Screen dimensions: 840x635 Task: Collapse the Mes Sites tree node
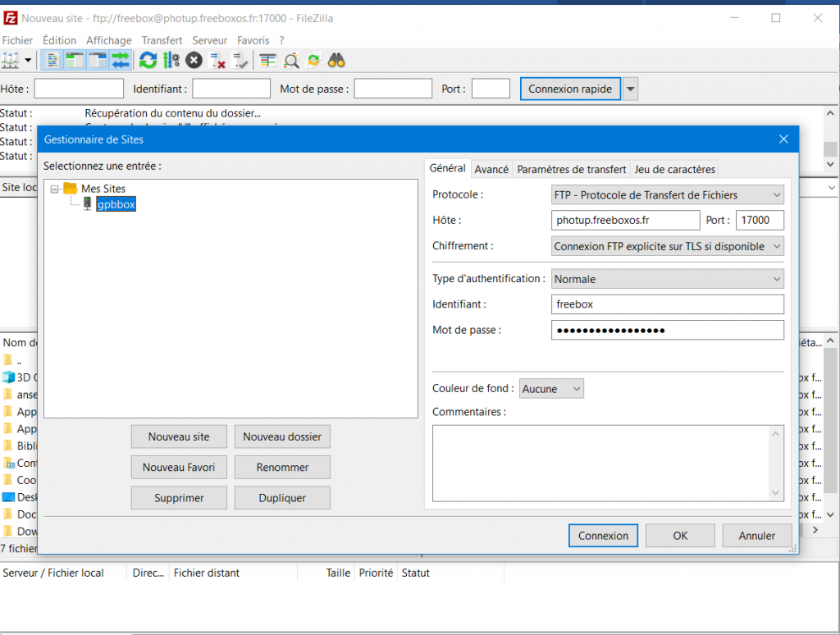[55, 189]
